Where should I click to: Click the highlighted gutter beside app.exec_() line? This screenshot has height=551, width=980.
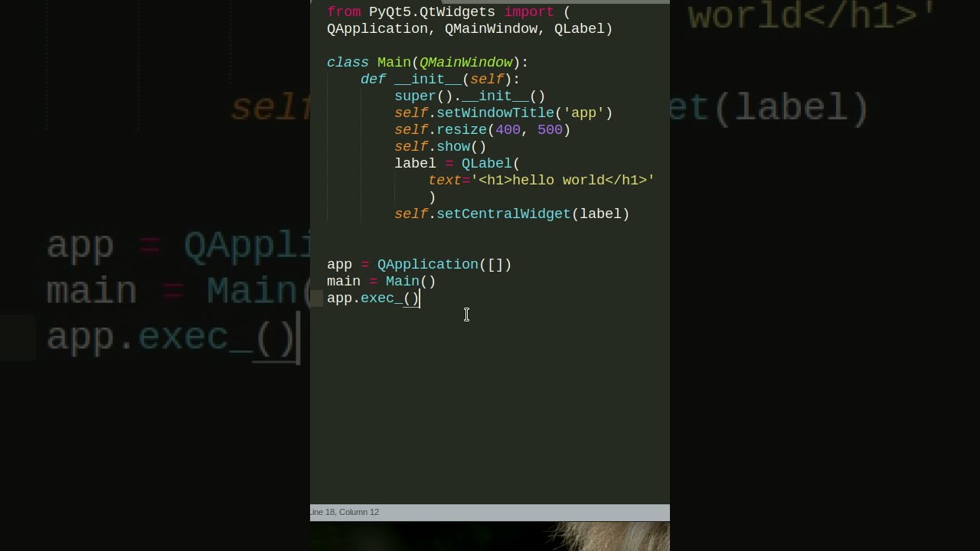pos(317,298)
